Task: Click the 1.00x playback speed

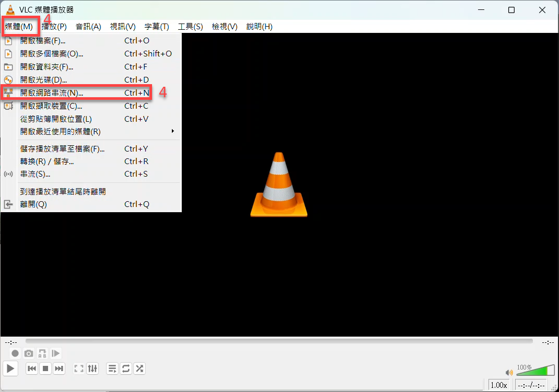Action: (499, 385)
